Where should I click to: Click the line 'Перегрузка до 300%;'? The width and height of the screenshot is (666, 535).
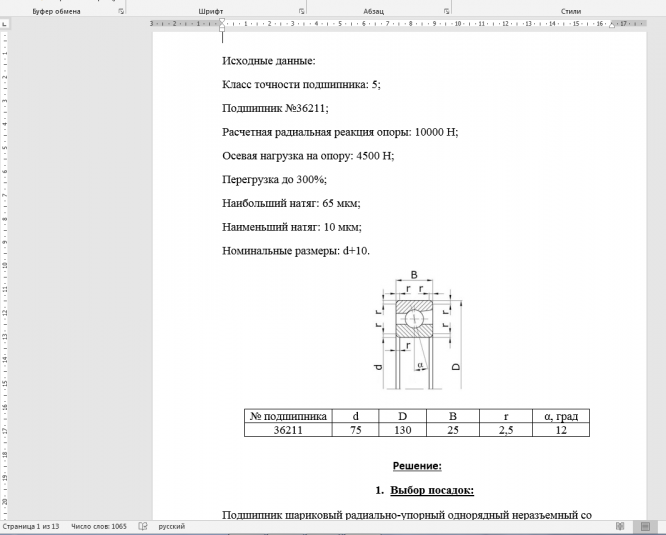(274, 179)
